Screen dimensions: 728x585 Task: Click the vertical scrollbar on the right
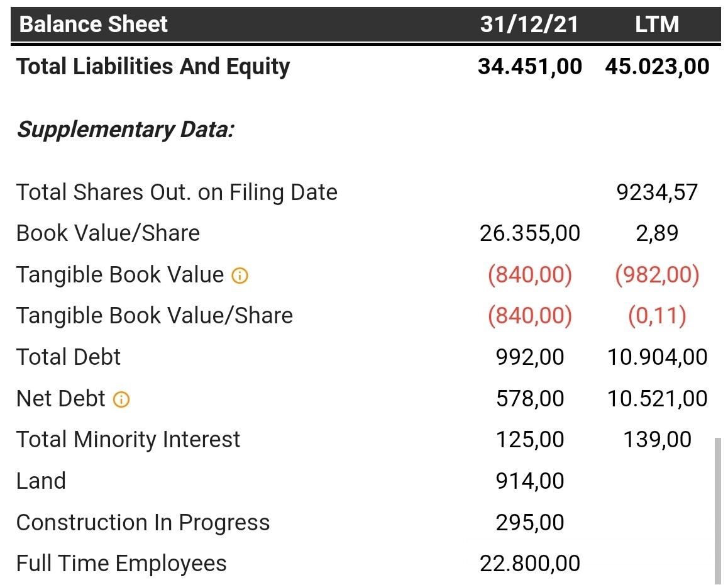[718, 510]
